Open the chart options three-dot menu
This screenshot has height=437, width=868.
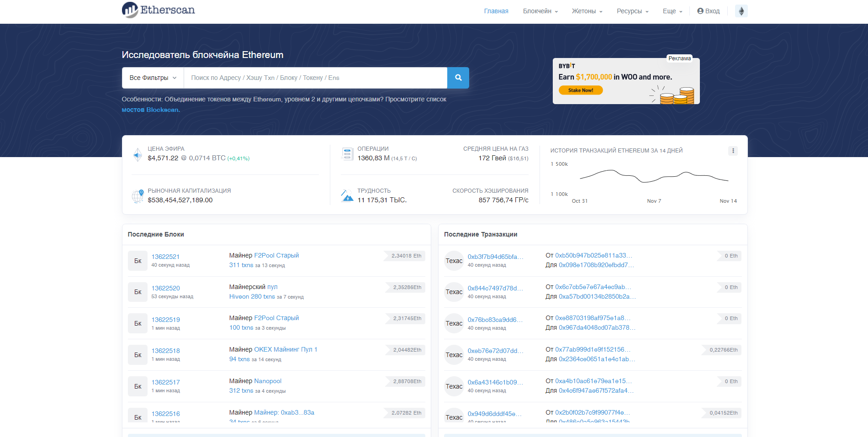tap(733, 151)
